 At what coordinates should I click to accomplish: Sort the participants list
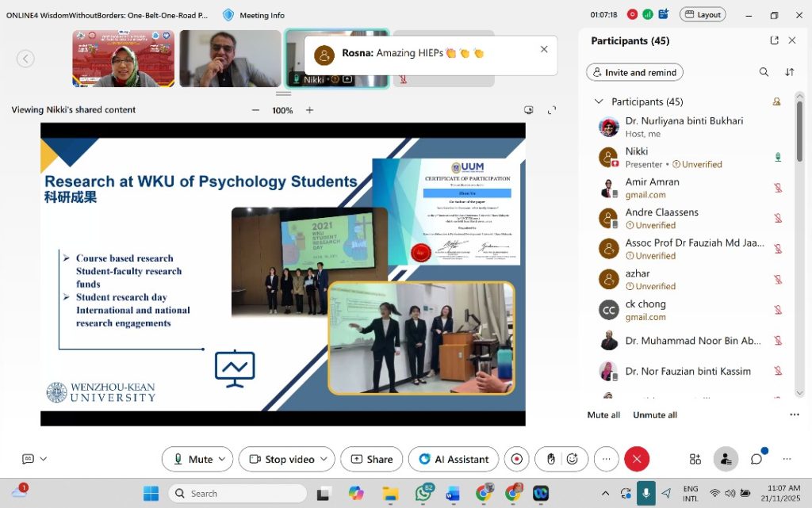pos(789,72)
